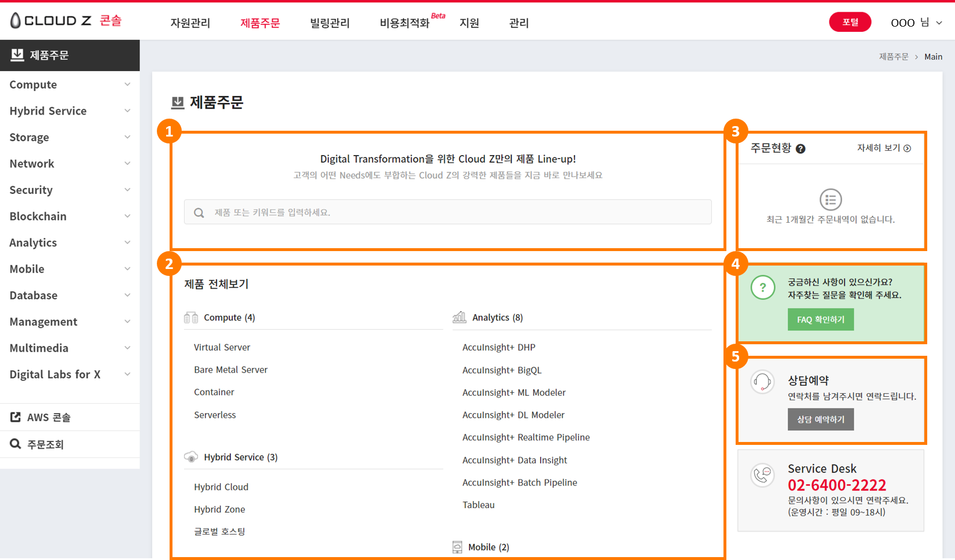This screenshot has height=560, width=955.
Task: Open the 관리 top menu
Action: coord(519,23)
